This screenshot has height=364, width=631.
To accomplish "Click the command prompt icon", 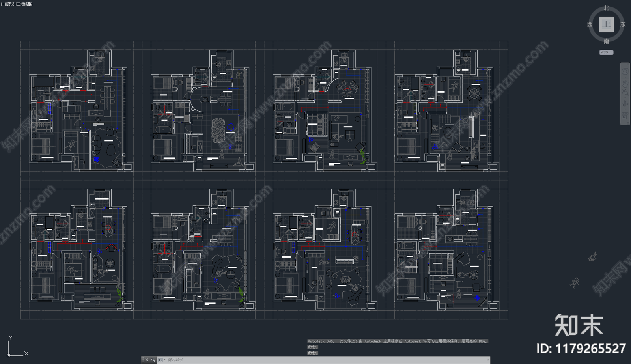I will (160, 360).
